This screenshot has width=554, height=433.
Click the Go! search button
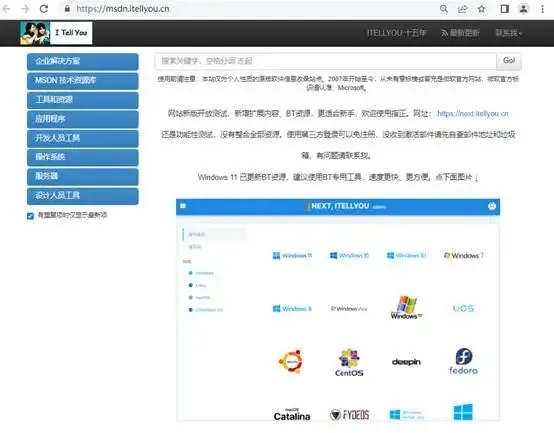pos(509,61)
